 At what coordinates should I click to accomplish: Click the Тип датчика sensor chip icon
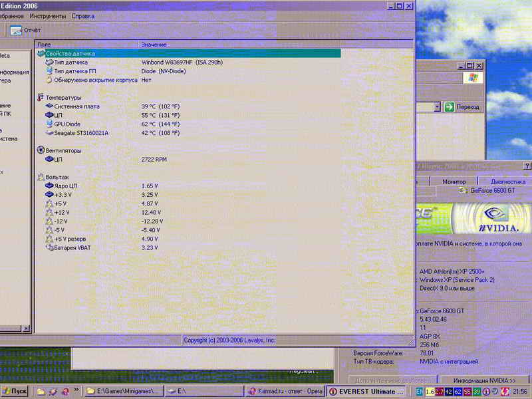click(49, 63)
